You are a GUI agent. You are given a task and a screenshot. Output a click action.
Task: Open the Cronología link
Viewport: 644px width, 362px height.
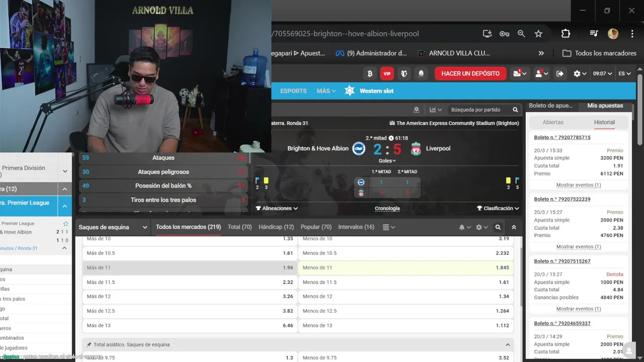387,209
